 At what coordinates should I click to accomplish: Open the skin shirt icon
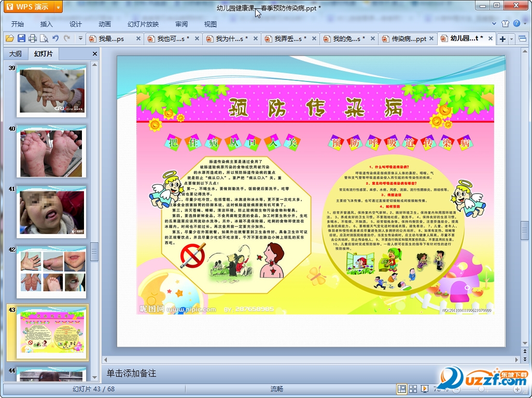coord(505,23)
